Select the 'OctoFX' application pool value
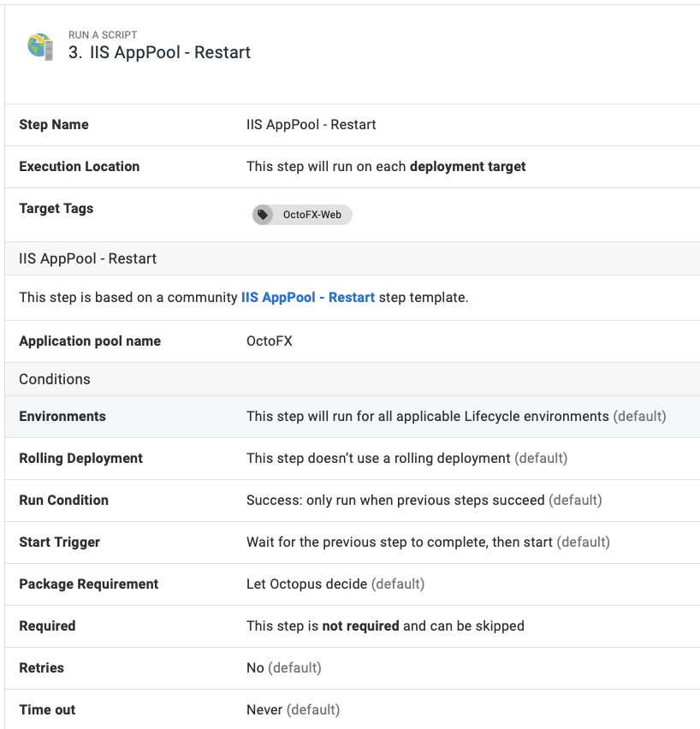The image size is (700, 729). (270, 341)
